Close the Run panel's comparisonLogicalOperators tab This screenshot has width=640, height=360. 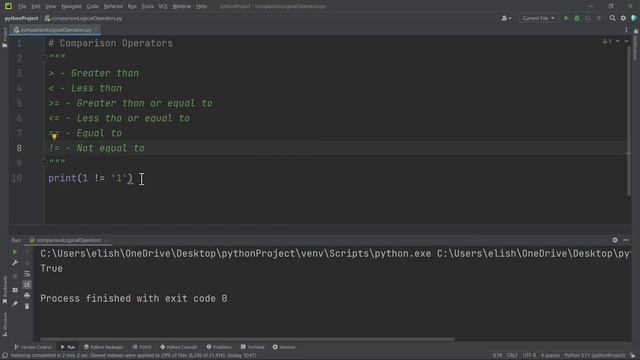[x=106, y=240]
